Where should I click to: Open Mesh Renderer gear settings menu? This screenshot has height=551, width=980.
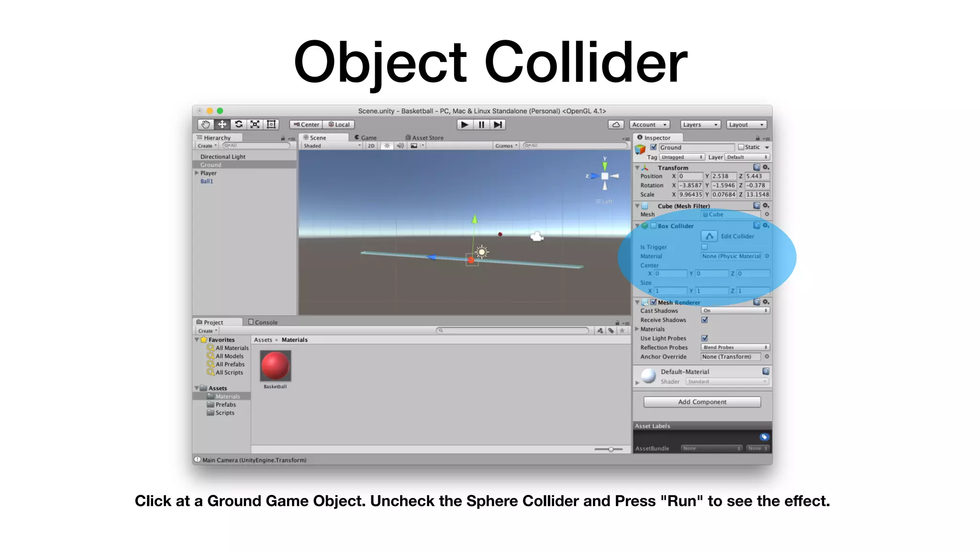click(766, 302)
